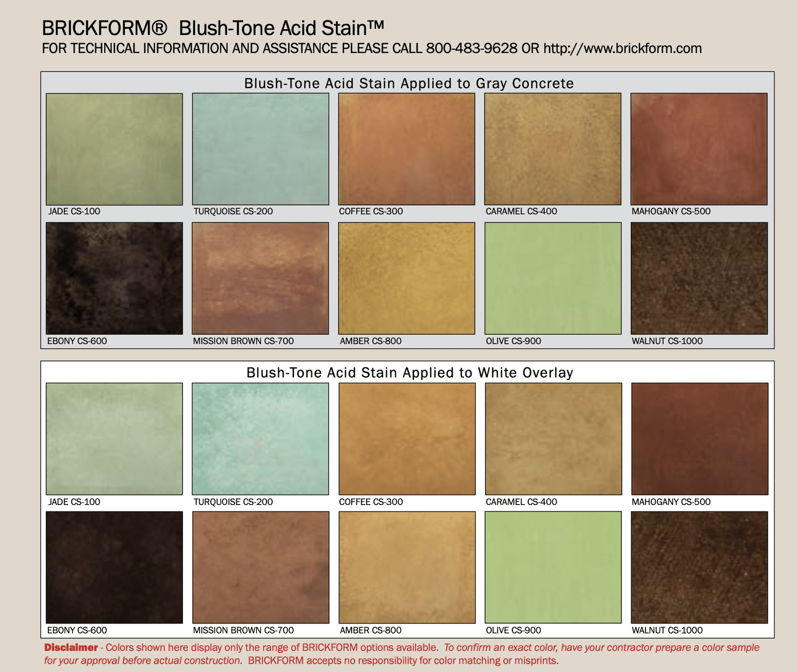Select the Turquoise CS-200 swatch on Gray Concrete
This screenshot has height=672, width=798.
pos(261,149)
